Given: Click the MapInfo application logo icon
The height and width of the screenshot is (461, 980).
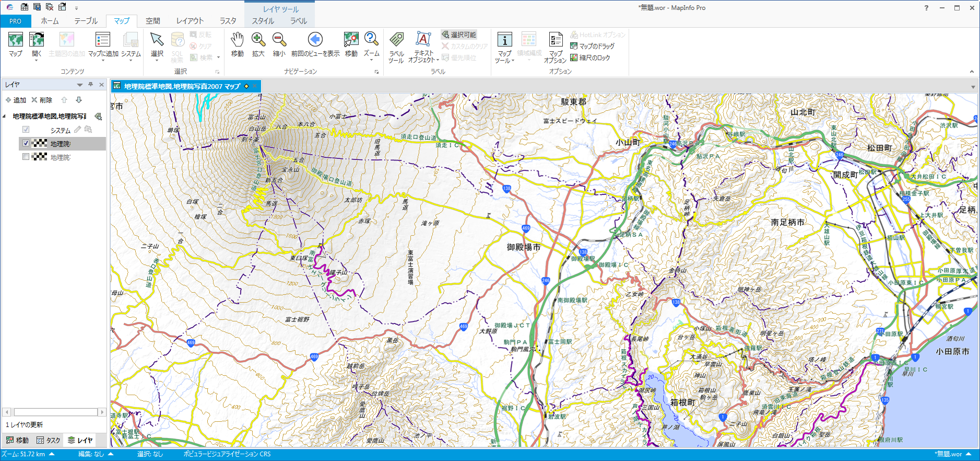Looking at the screenshot, I should click(x=10, y=7).
